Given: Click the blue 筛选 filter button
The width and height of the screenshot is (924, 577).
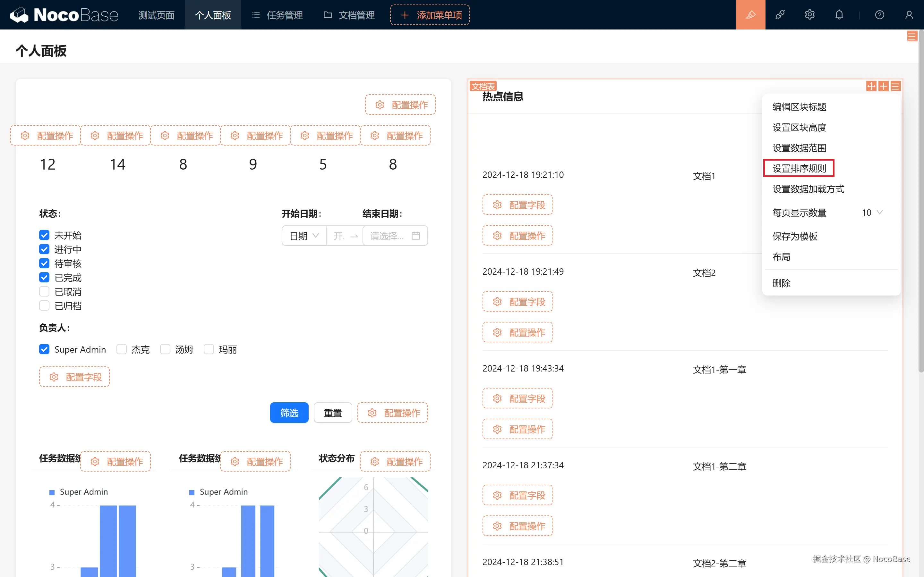Looking at the screenshot, I should (x=289, y=413).
